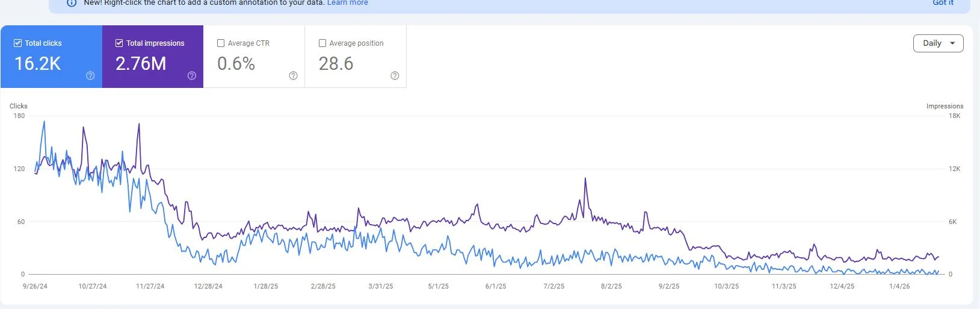Click the help icon on Total clicks card
Viewport: 980px width, 309px height.
pos(90,75)
